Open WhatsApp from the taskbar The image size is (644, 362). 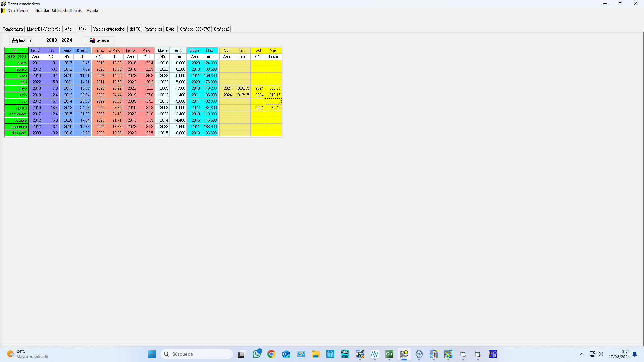point(257,354)
